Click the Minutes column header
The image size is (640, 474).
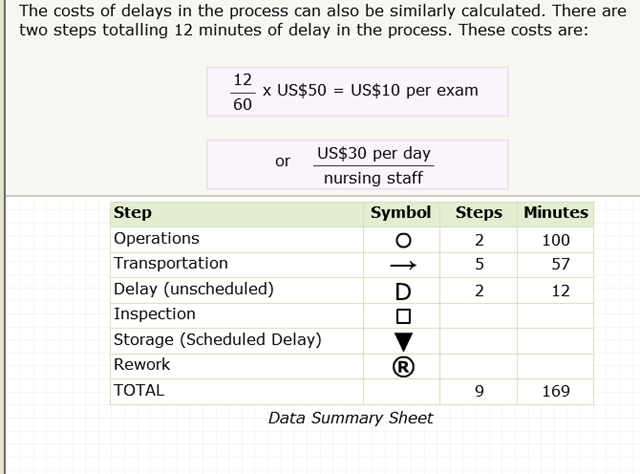[x=555, y=213]
